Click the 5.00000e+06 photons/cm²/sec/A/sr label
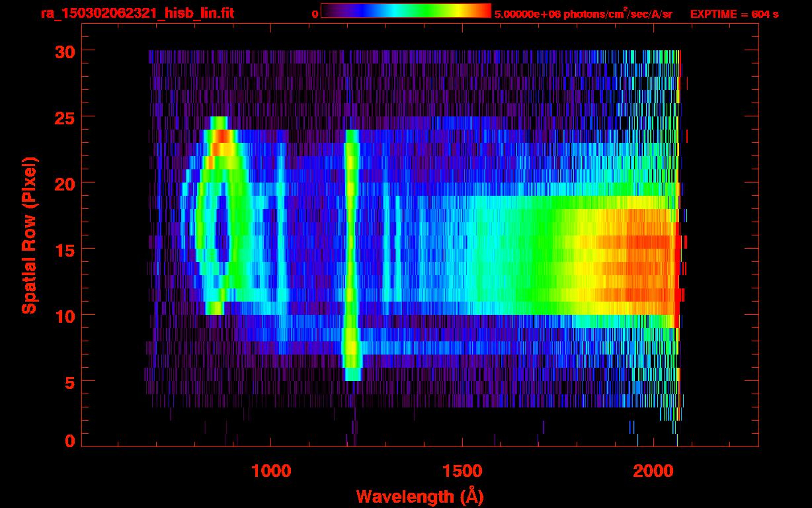This screenshot has width=812, height=508. pos(583,13)
